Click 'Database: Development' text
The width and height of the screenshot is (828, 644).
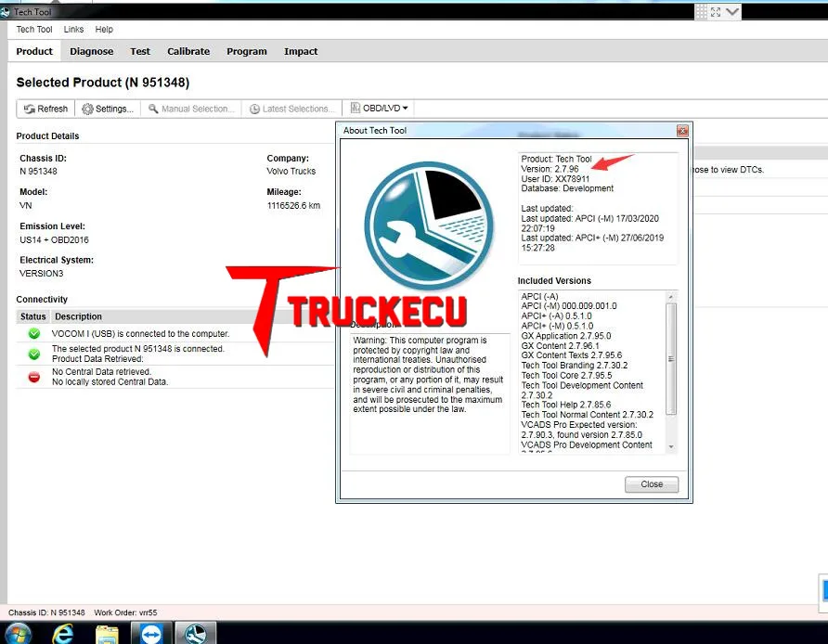click(x=567, y=188)
